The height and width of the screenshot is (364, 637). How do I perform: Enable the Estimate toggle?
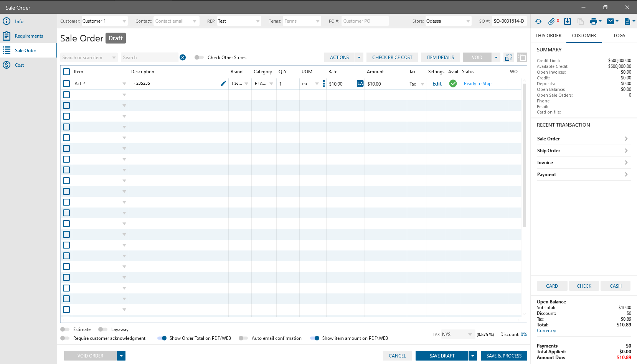coord(65,329)
